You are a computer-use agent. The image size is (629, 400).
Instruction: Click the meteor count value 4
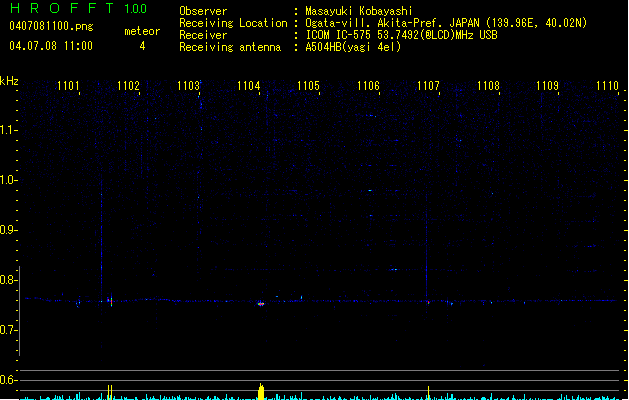coord(142,46)
